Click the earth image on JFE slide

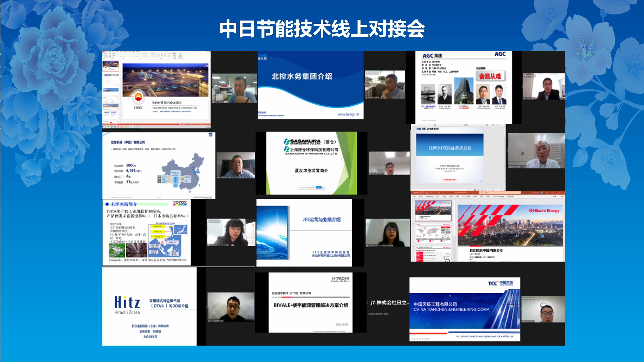pyautogui.click(x=272, y=233)
